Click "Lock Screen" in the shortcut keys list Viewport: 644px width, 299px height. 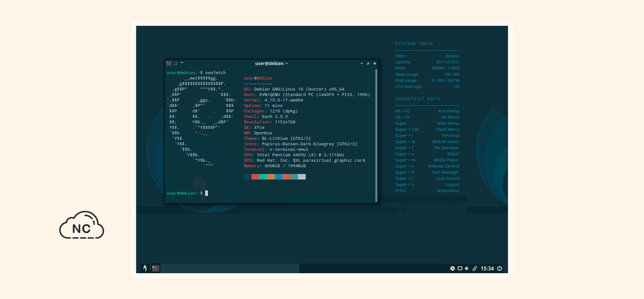pos(447,178)
